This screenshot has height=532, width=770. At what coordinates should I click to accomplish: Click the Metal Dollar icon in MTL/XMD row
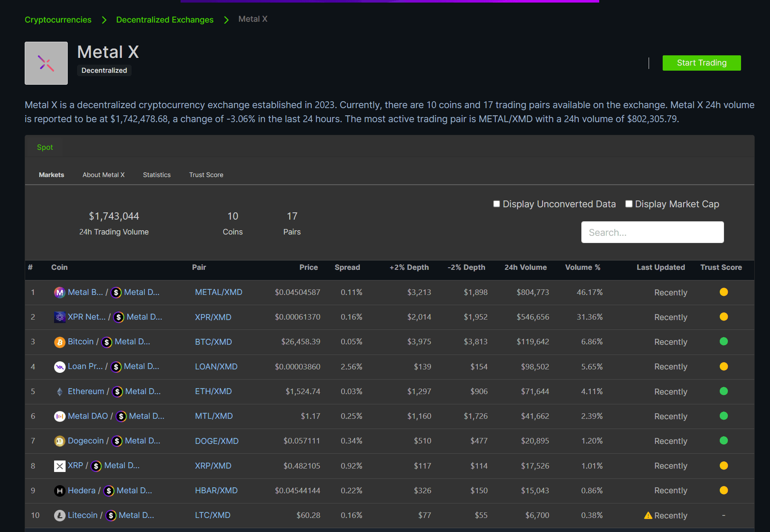pos(121,416)
